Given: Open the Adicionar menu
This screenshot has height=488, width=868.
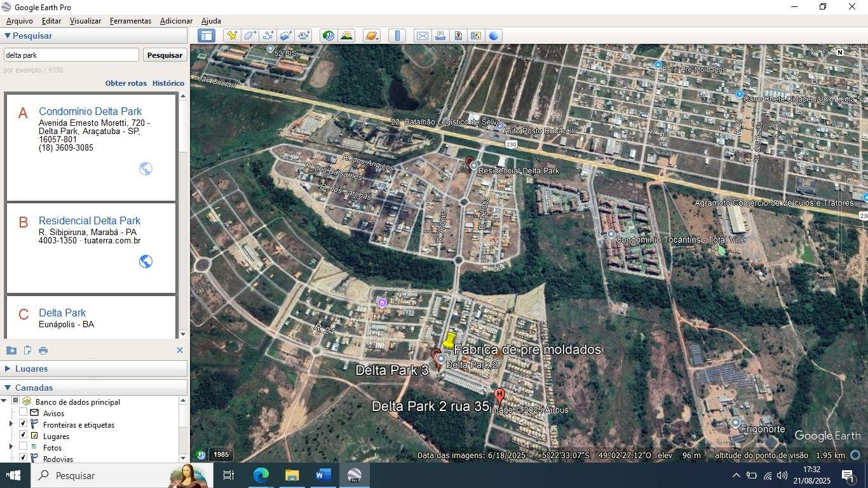Looking at the screenshot, I should pyautogui.click(x=176, y=20).
